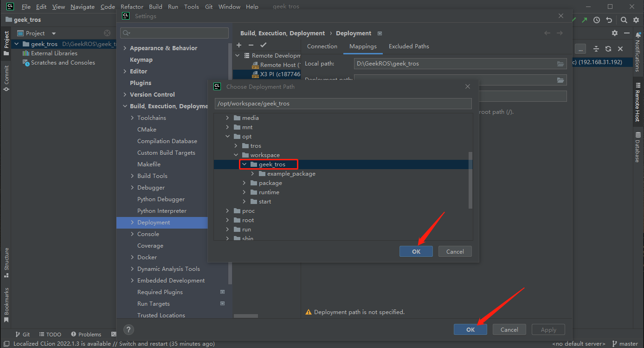Expand the media folder

pyautogui.click(x=227, y=118)
